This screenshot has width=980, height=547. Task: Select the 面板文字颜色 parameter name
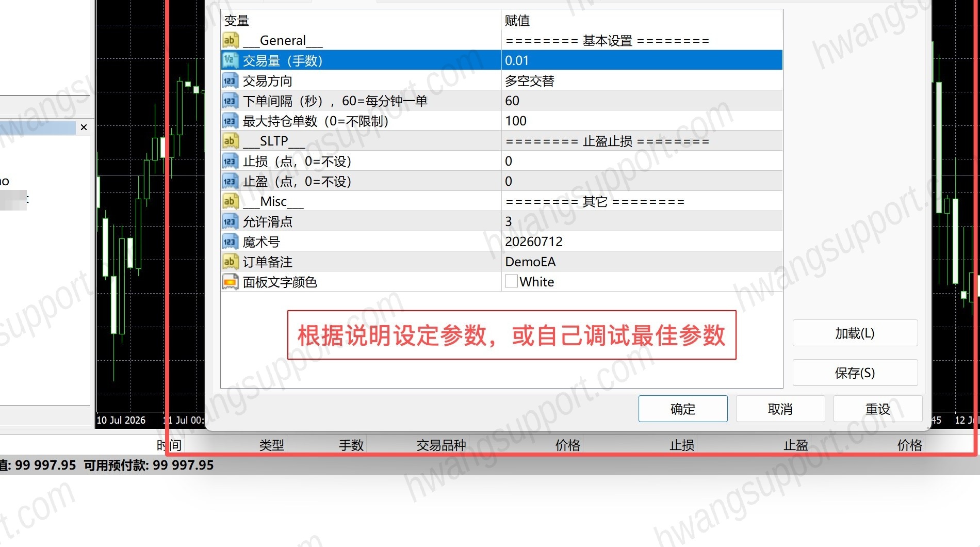[280, 282]
